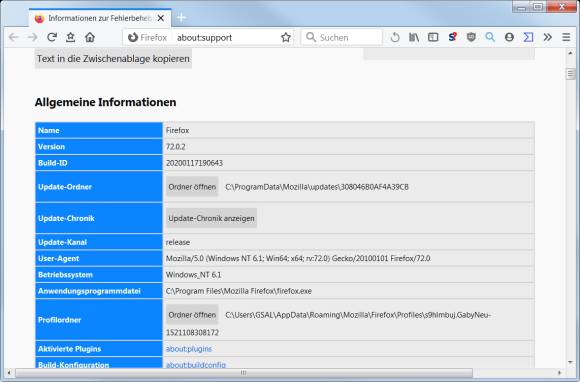Select the Informationen zur Fehlerbehebung tab

click(x=100, y=18)
